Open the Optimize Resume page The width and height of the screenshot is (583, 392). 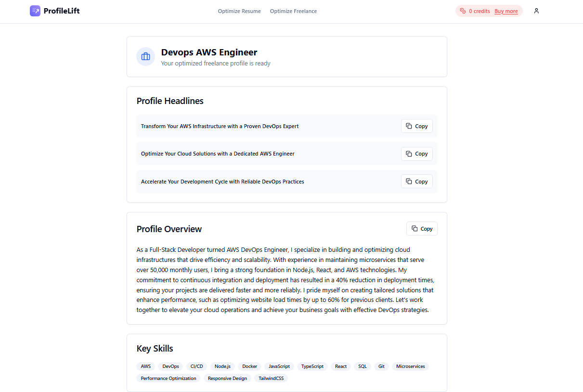point(239,11)
